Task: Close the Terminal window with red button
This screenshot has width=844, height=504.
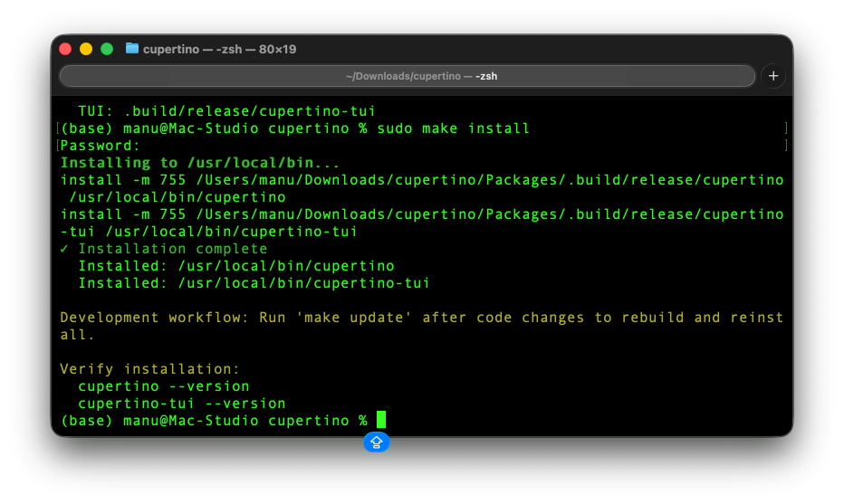Action: tap(65, 49)
